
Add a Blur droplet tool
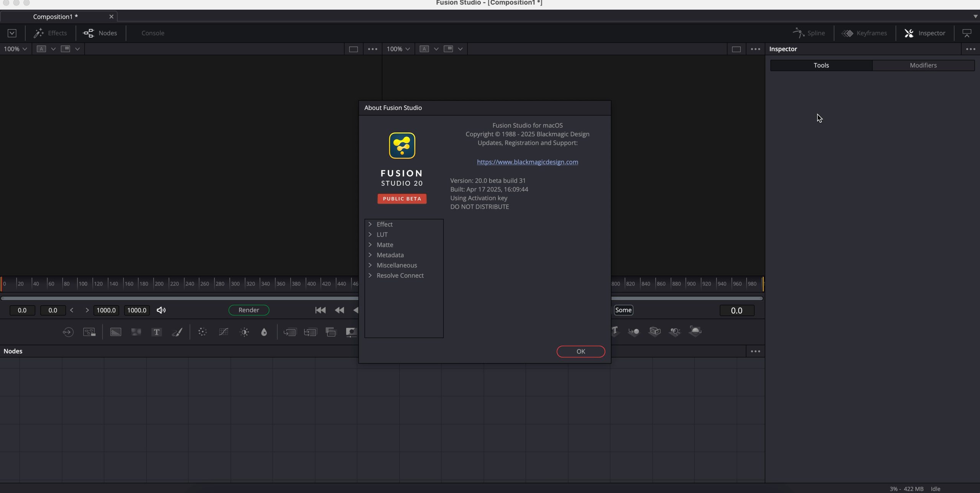click(264, 332)
